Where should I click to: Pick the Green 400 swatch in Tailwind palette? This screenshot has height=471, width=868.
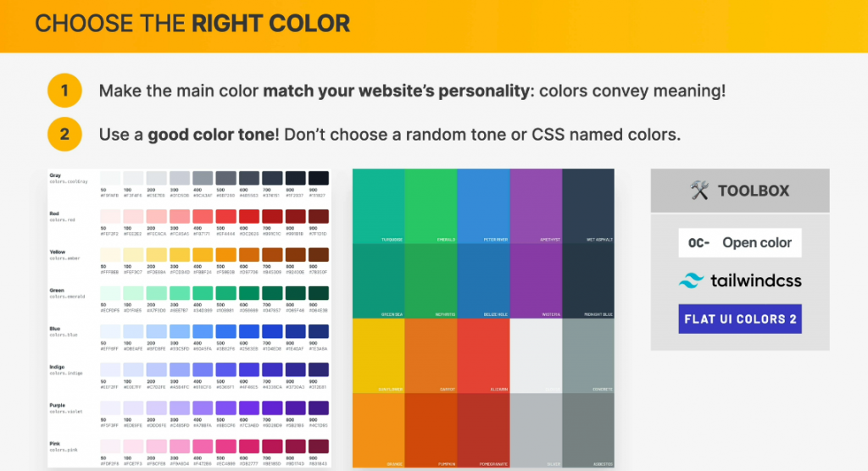[x=203, y=293]
